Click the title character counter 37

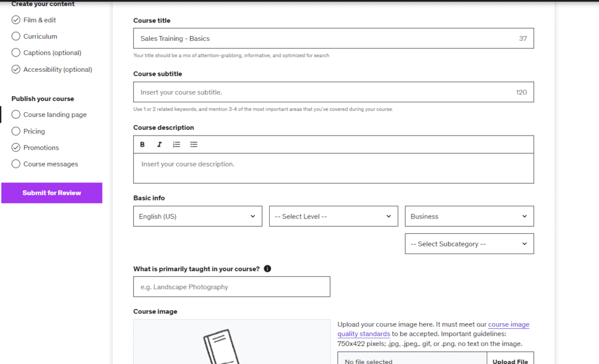coord(523,39)
